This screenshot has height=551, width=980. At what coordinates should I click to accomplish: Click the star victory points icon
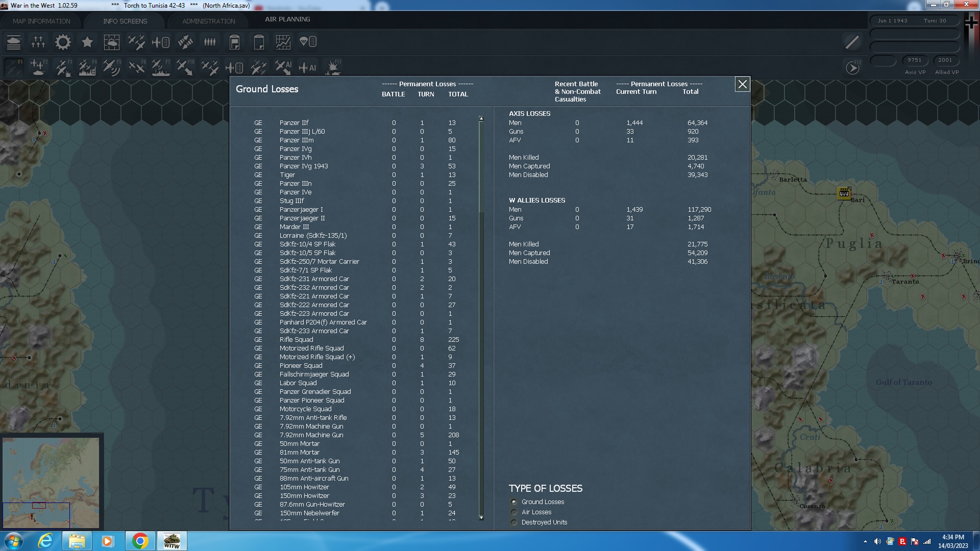(87, 42)
